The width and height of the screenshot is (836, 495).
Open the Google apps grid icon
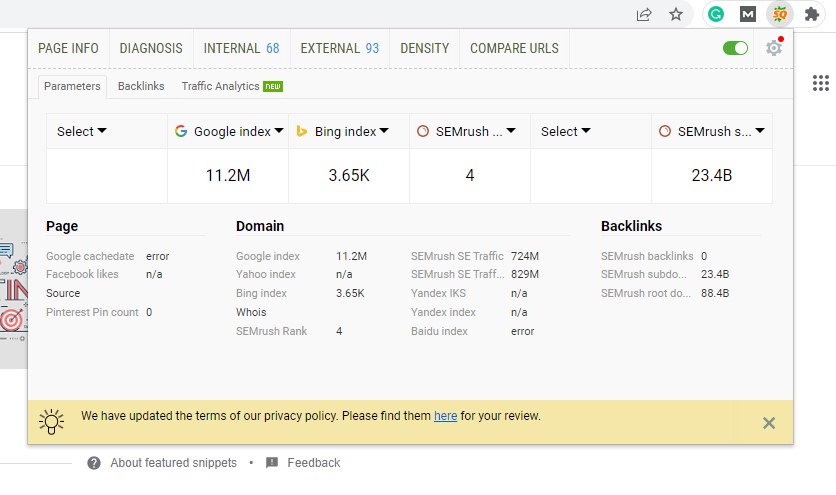(x=821, y=83)
